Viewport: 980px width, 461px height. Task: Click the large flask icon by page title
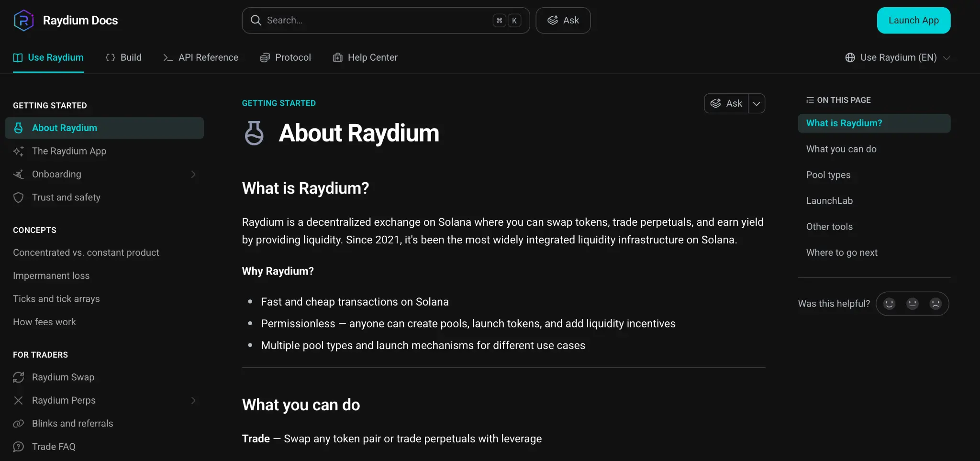pos(254,133)
